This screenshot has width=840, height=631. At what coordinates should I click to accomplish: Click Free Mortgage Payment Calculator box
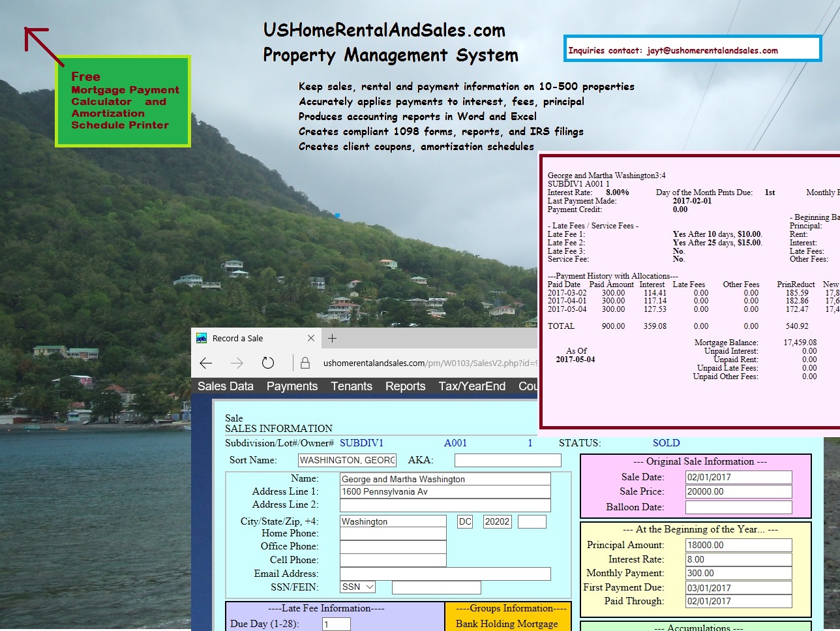tap(123, 101)
